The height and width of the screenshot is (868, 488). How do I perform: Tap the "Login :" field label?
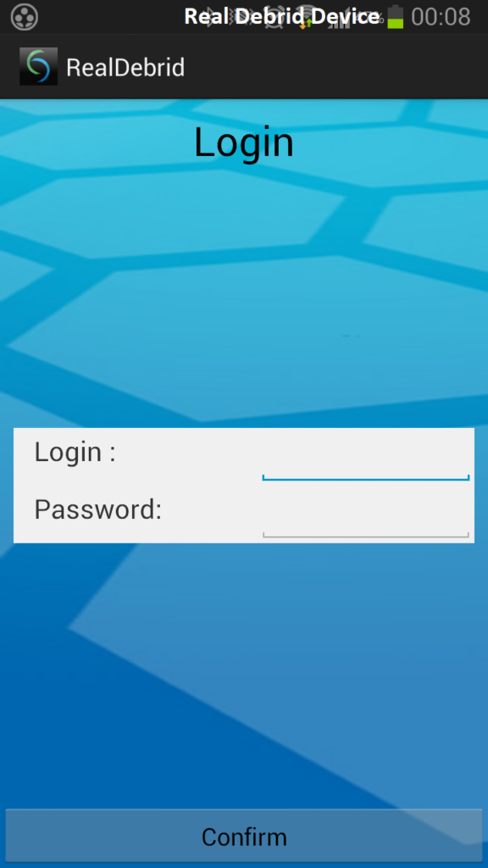pos(75,453)
